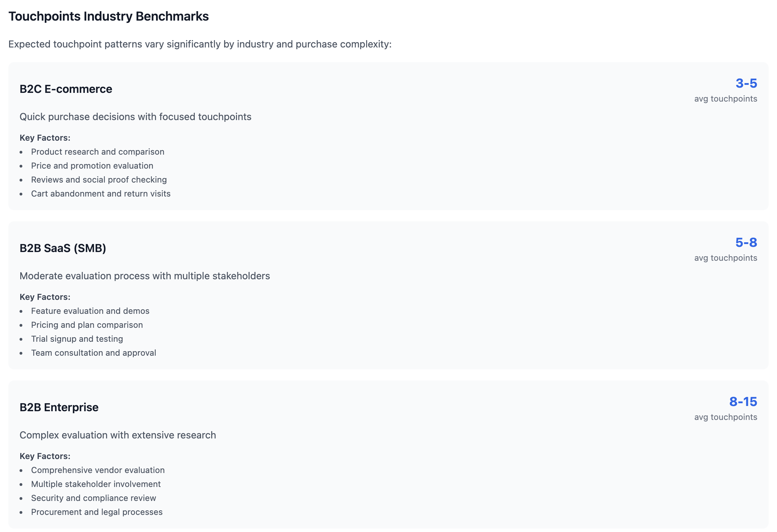Click 'Procurement and legal processes' item

97,512
